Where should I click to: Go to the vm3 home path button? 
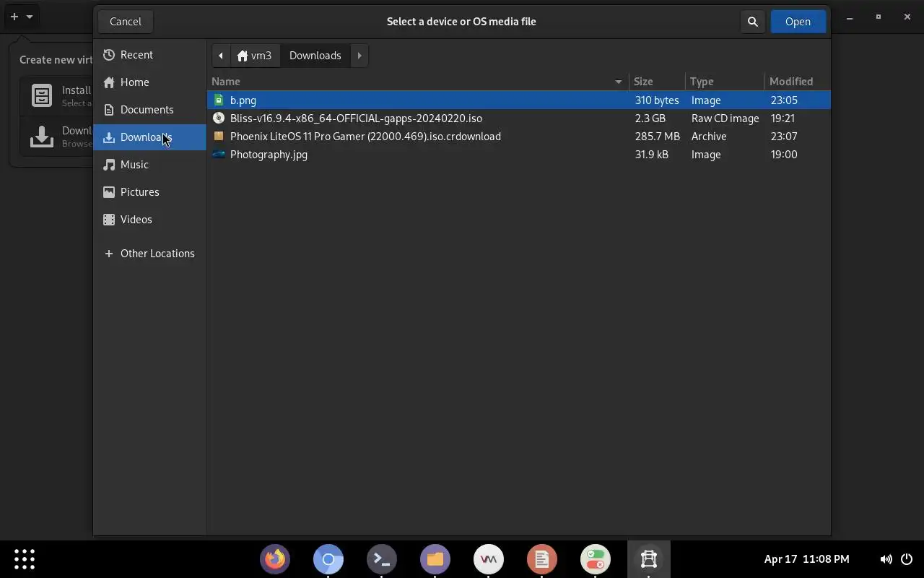point(255,56)
